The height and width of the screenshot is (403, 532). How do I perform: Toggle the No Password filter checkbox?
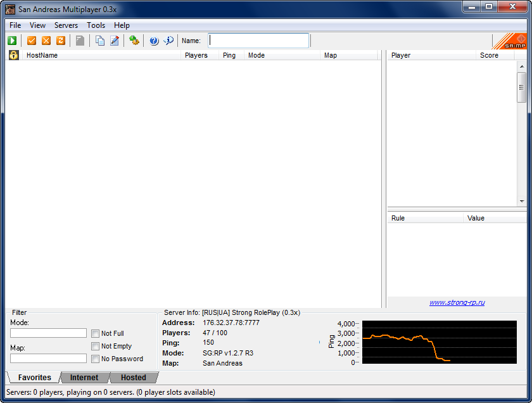click(x=96, y=359)
